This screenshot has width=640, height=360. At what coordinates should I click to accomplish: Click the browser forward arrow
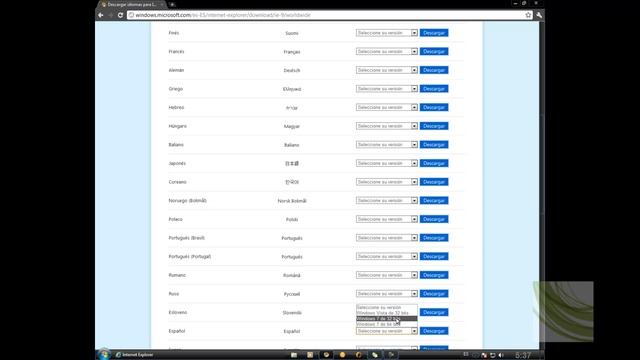pos(111,15)
